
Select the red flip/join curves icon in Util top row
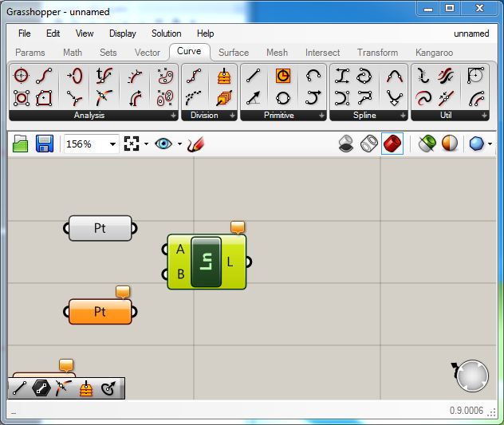446,76
